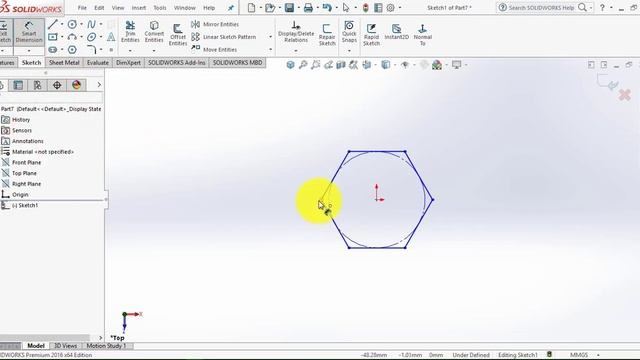The image size is (640, 360).
Task: Open the Tools menu
Action: 160,8
